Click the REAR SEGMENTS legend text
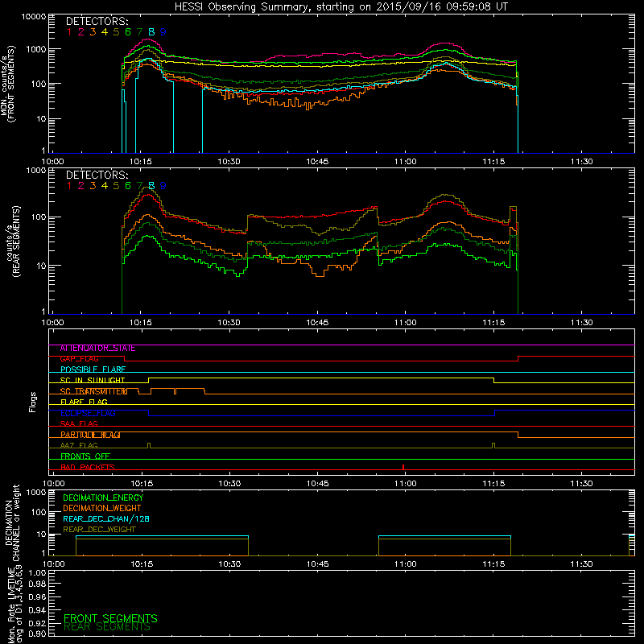This screenshot has height=644, width=644. tap(107, 627)
